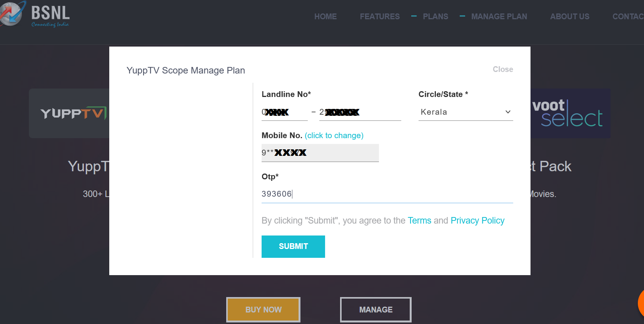Select the Voot Select logo card
Screen dimensions: 644x324
[570, 114]
